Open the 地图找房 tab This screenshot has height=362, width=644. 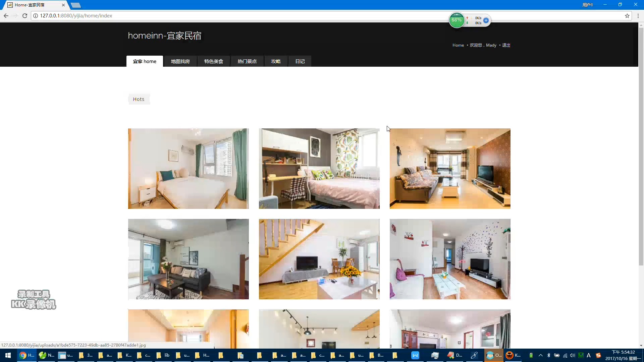pyautogui.click(x=180, y=61)
